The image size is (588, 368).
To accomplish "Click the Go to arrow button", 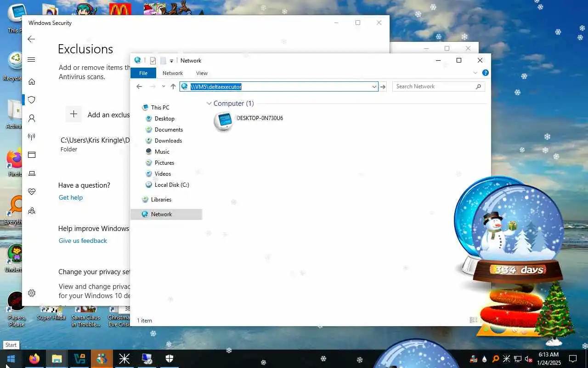I will 383,86.
